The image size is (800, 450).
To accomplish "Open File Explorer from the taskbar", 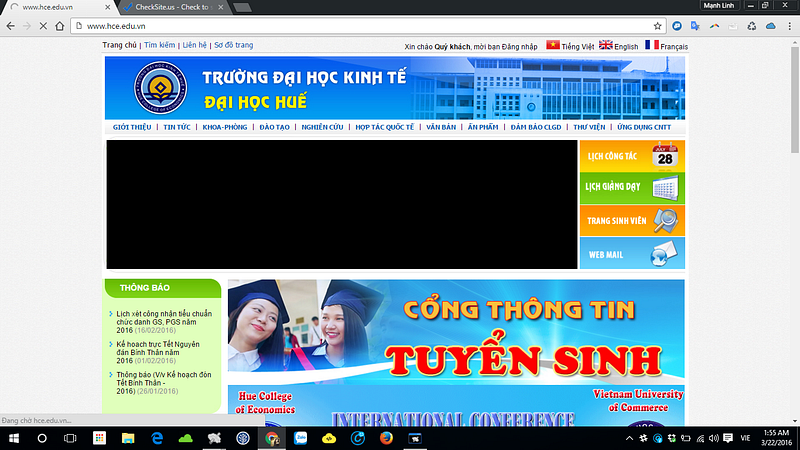I will click(x=128, y=438).
